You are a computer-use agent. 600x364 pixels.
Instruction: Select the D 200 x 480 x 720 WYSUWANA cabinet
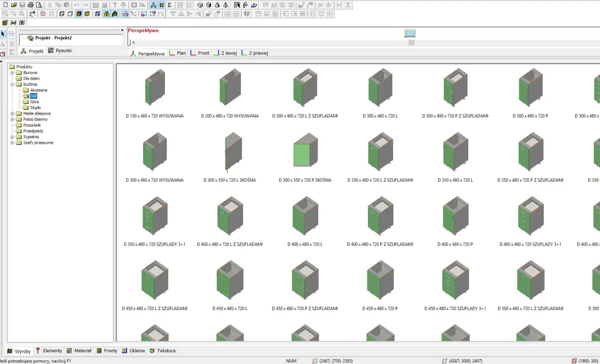click(230, 93)
